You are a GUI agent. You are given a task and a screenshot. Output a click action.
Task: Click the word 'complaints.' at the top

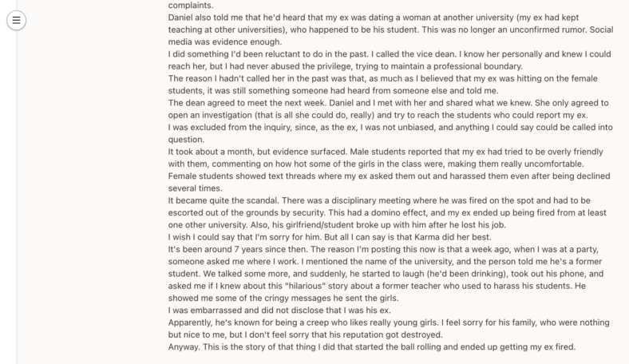(x=191, y=6)
